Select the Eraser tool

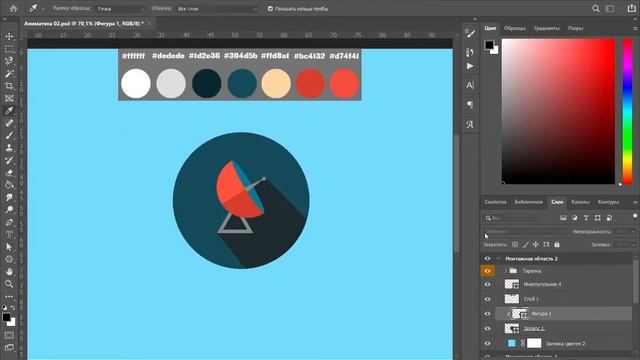pos(9,173)
